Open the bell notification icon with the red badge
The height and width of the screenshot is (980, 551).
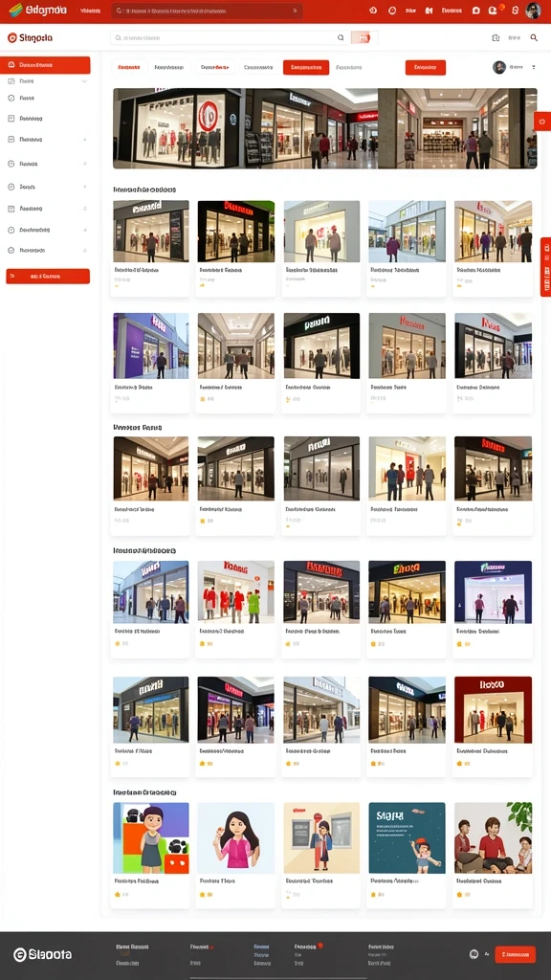pyautogui.click(x=493, y=10)
